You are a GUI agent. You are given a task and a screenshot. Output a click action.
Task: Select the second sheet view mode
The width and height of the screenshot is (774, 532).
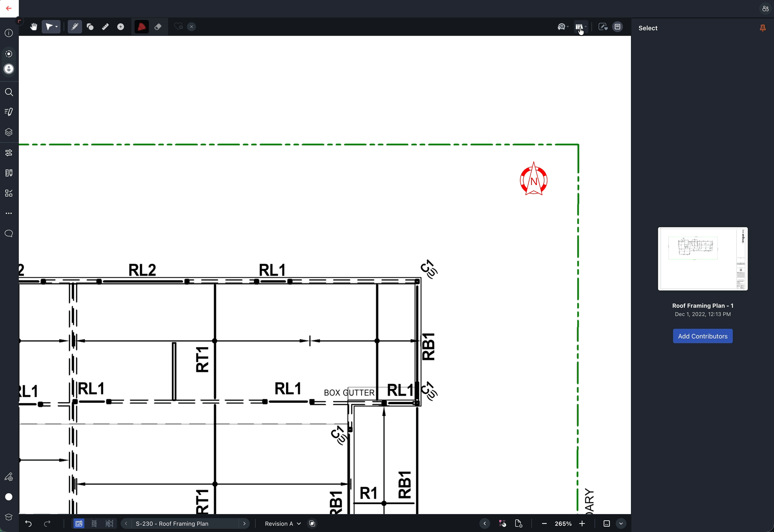pos(94,523)
